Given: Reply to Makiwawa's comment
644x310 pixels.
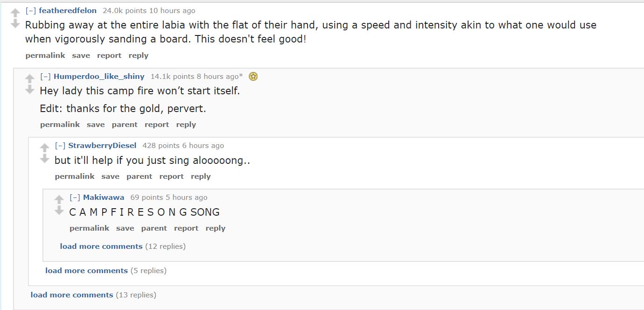Looking at the screenshot, I should tap(216, 228).
